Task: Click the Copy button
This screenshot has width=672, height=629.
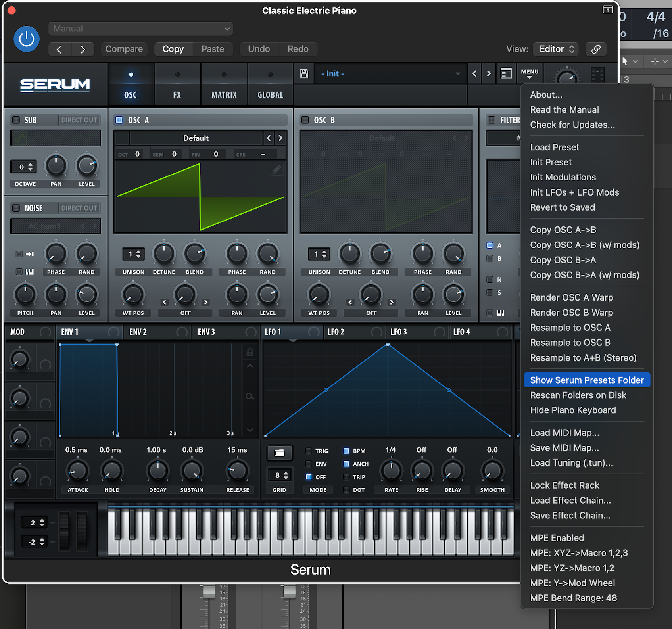Action: click(173, 49)
